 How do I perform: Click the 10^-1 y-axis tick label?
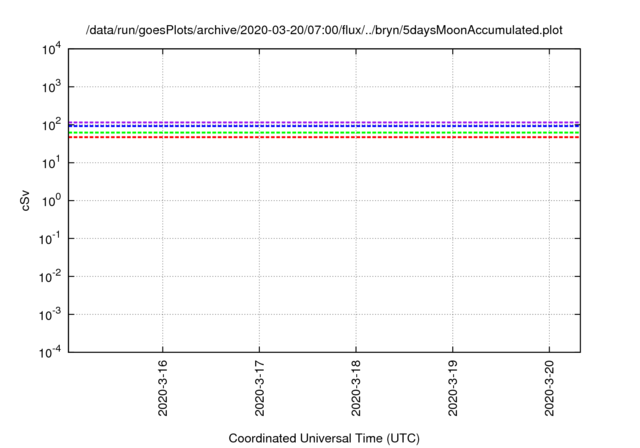(x=50, y=239)
